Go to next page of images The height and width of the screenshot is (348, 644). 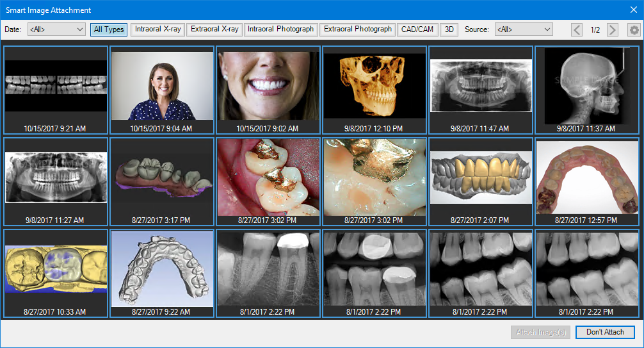(x=613, y=29)
